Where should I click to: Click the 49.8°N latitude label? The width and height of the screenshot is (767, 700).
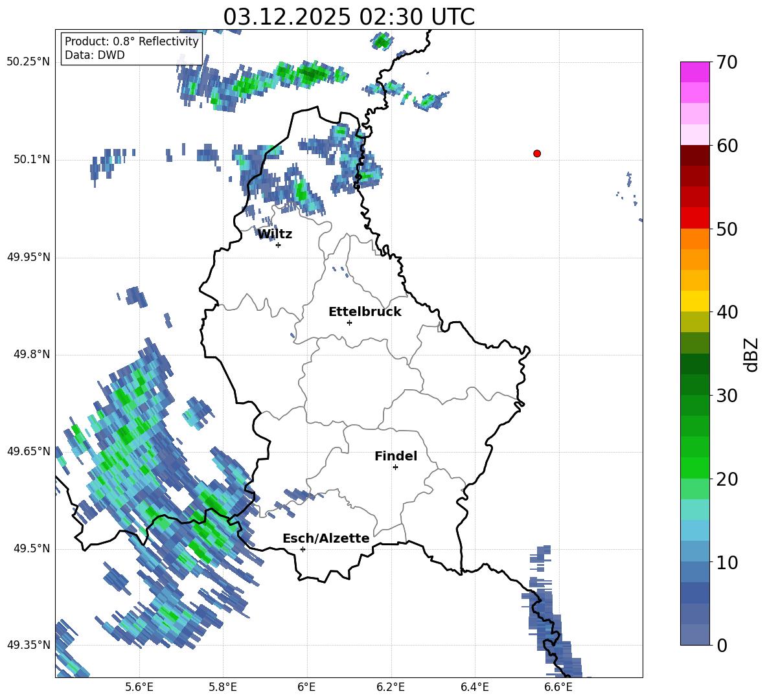click(x=31, y=354)
